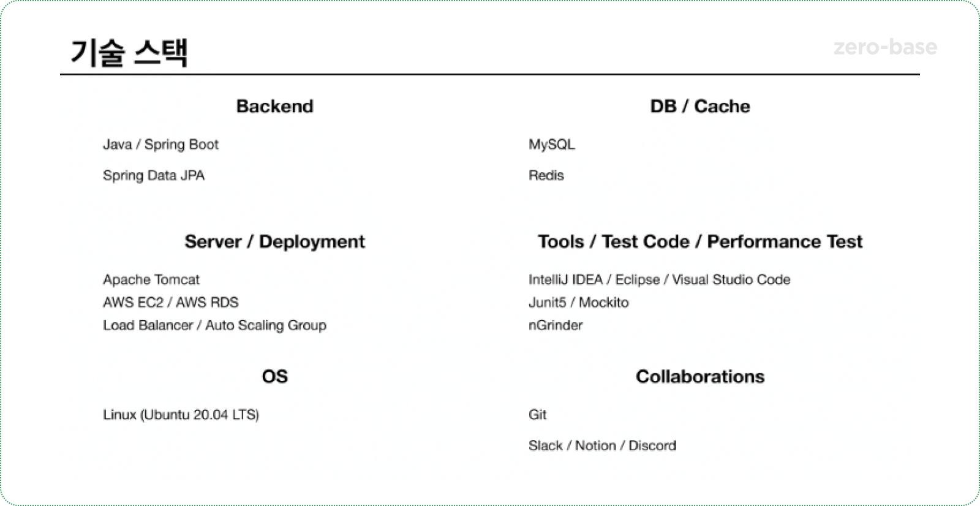
Task: Click the OS section heading
Action: [x=274, y=376]
